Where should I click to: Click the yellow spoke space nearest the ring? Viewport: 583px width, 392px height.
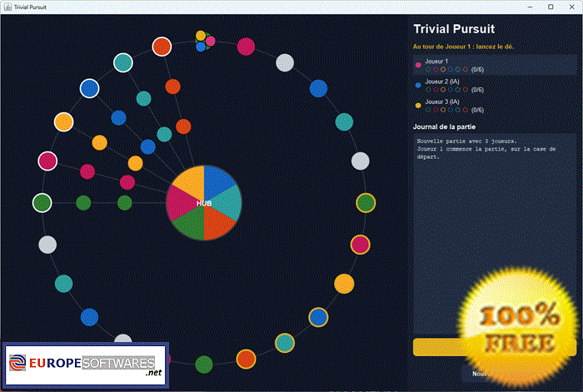pos(100,142)
